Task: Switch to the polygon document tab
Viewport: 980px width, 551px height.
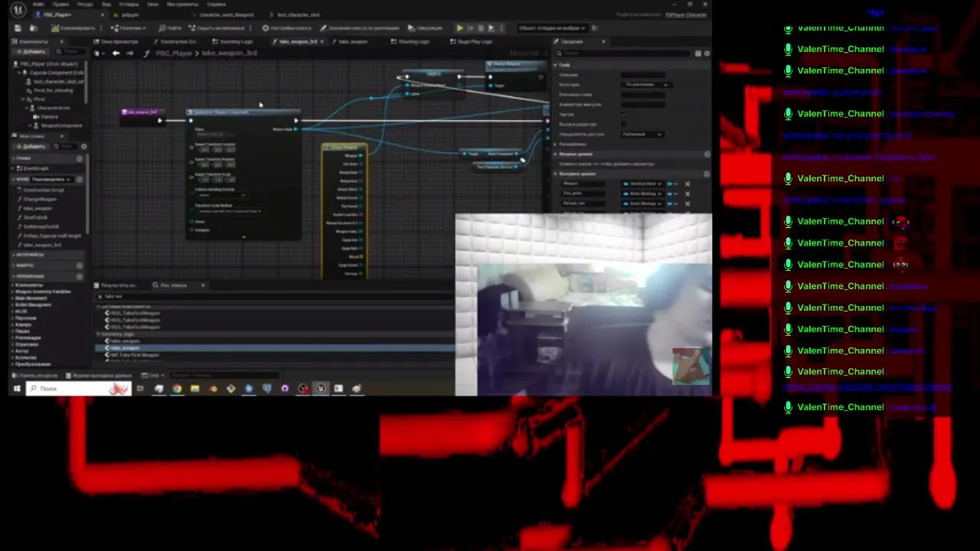Action: [130, 15]
